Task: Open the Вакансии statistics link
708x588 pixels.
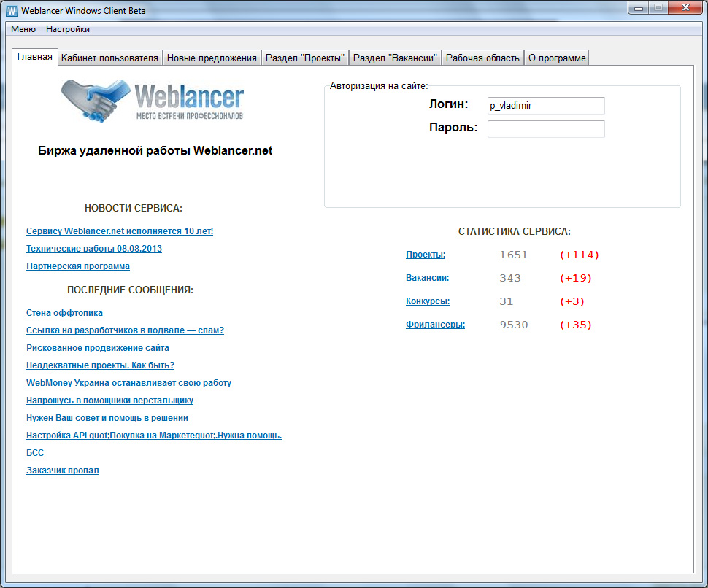Action: click(427, 278)
